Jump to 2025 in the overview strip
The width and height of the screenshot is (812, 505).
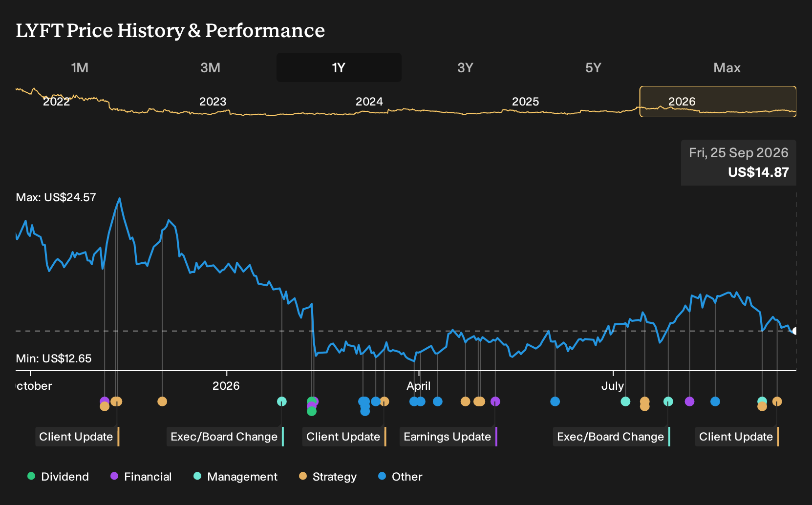click(x=526, y=102)
